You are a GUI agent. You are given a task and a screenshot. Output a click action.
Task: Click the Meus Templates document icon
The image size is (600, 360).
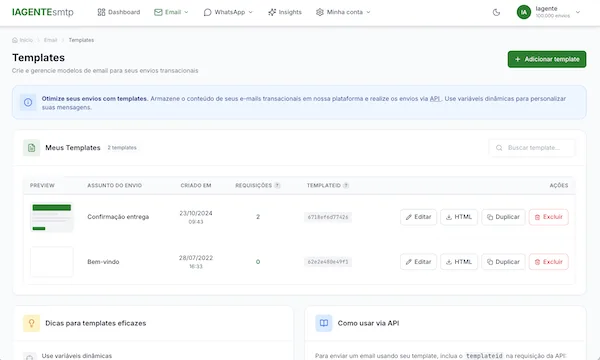tap(31, 148)
